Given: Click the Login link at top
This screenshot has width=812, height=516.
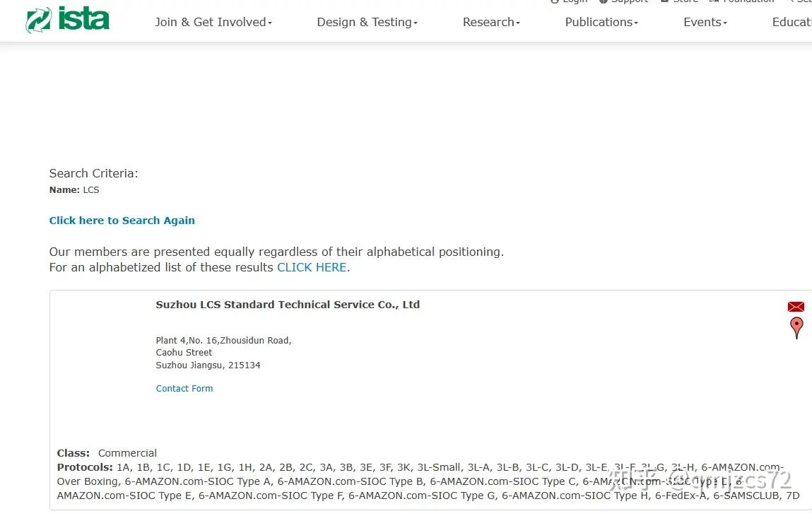Looking at the screenshot, I should [574, 1].
